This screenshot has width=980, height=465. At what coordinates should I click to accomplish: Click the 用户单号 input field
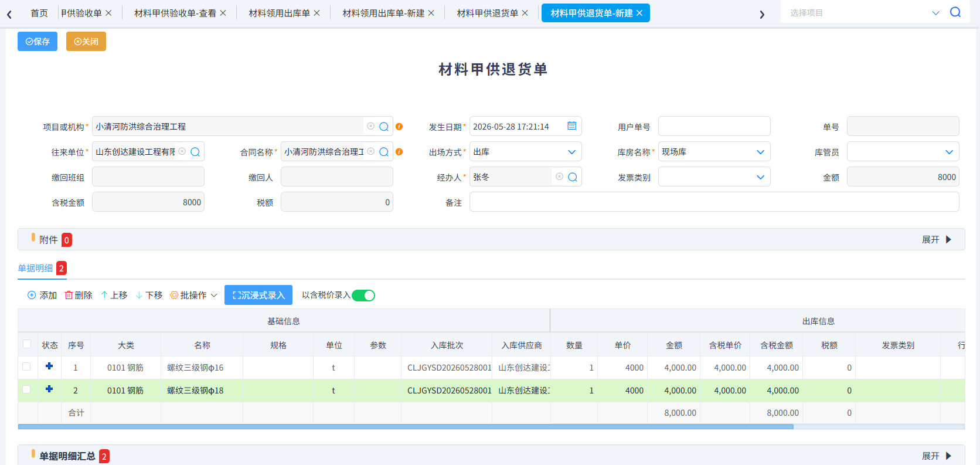coord(714,127)
